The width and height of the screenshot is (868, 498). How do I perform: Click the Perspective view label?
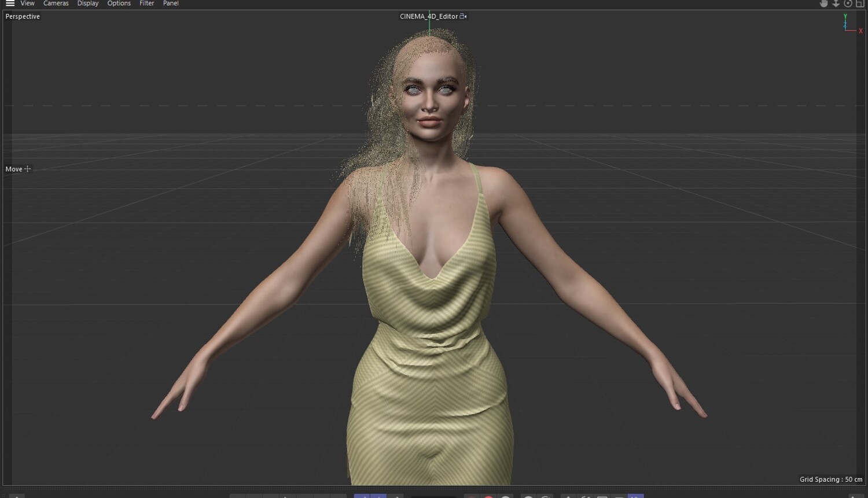click(x=23, y=16)
